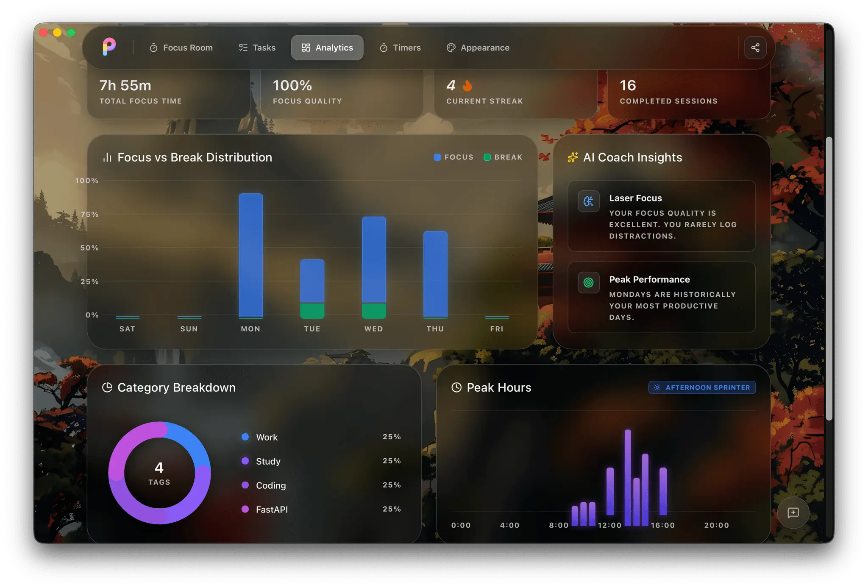Click the Monday focus bar
Screen dimensions: 868x588
pos(251,255)
